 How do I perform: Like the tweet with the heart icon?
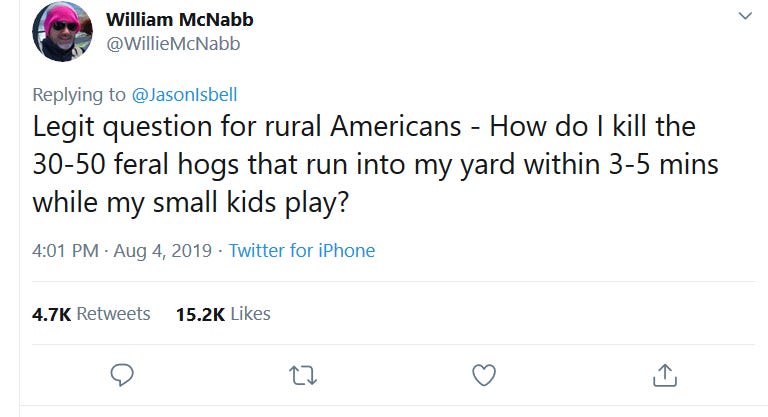483,375
